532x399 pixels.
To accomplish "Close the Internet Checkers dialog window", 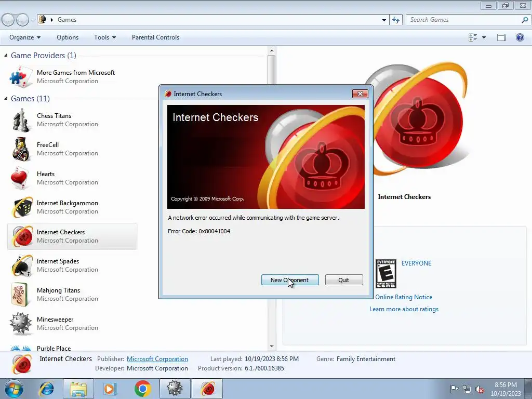I will click(x=360, y=94).
